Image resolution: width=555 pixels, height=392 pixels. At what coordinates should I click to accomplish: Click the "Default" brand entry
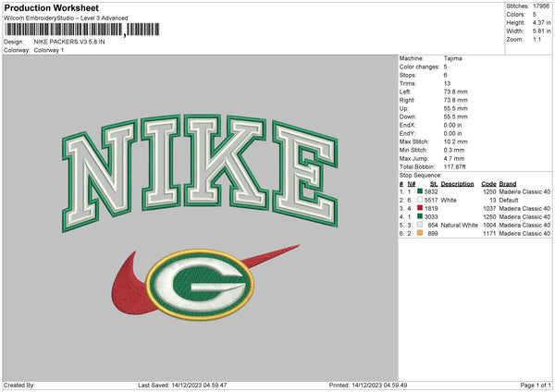(x=509, y=201)
